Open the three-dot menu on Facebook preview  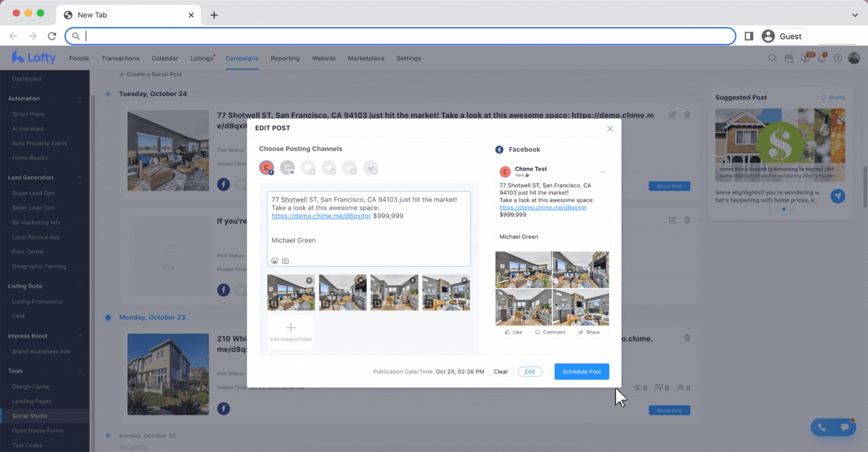602,172
